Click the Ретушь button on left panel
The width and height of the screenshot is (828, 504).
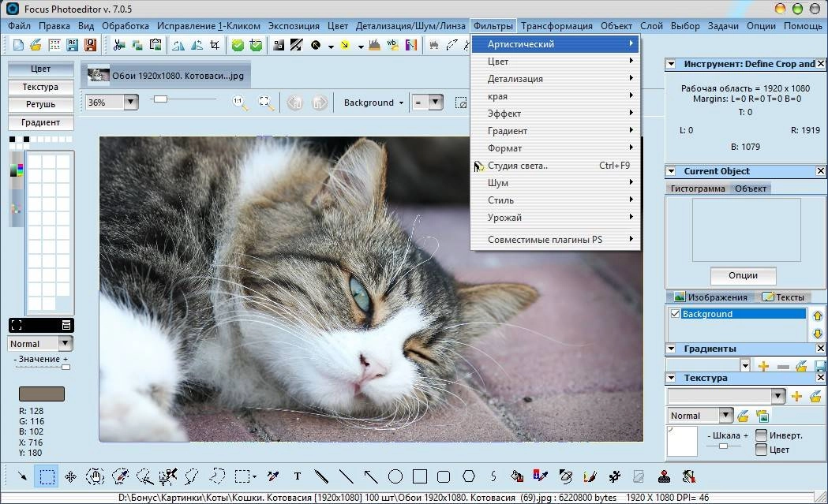point(41,104)
